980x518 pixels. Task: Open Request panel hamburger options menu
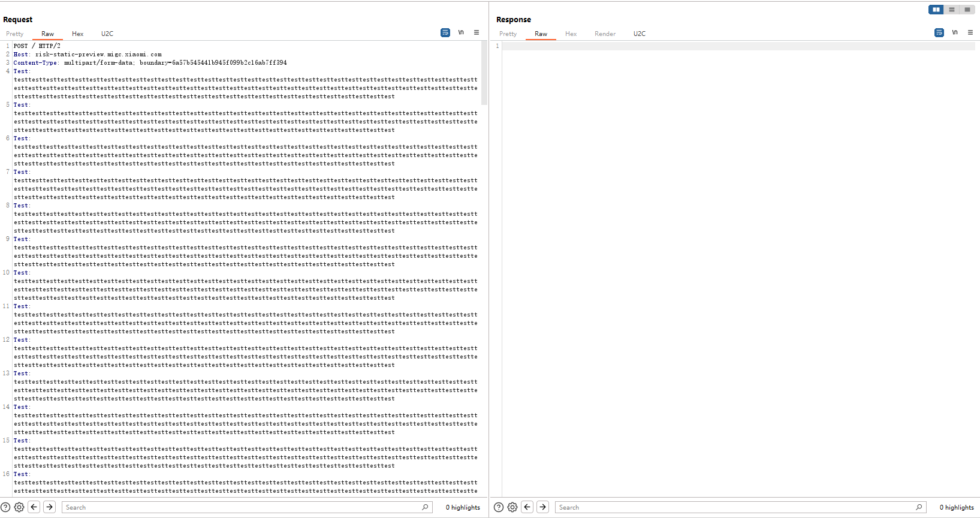coord(477,32)
